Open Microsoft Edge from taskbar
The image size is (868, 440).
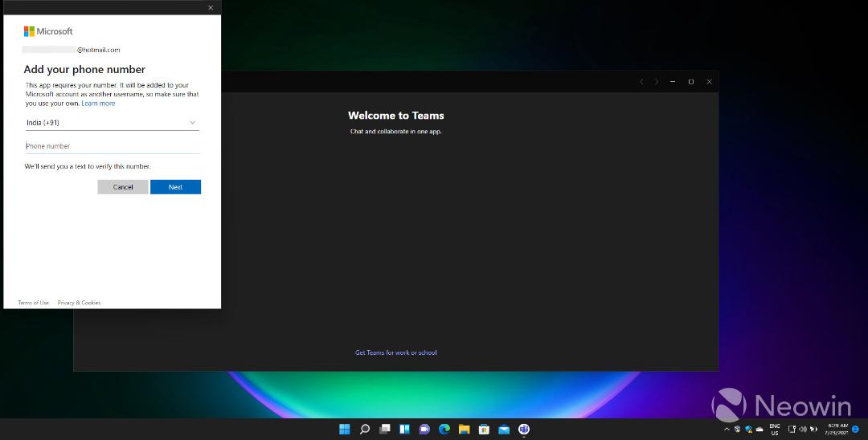444,429
